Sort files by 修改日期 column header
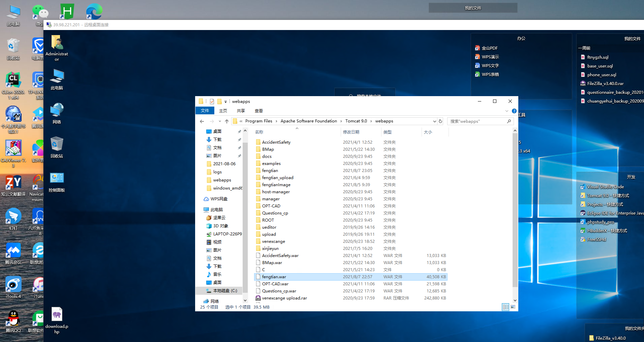This screenshot has height=342, width=644. pos(351,132)
